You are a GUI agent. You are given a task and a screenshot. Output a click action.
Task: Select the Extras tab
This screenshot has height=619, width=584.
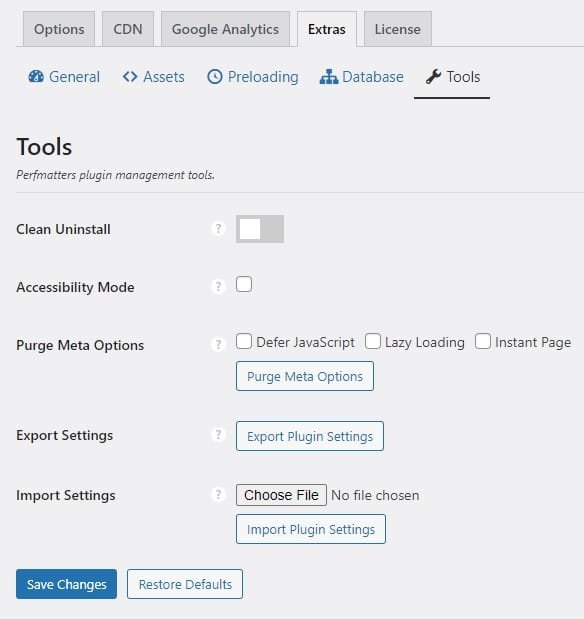coord(327,29)
